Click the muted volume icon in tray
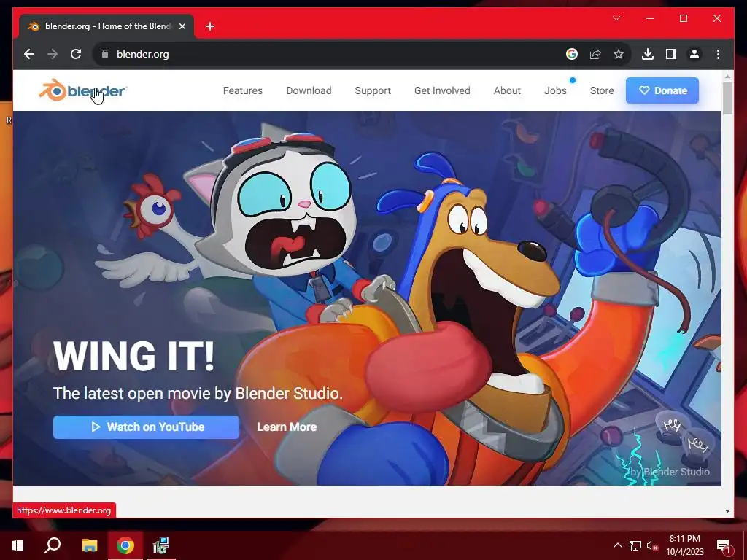 click(652, 545)
